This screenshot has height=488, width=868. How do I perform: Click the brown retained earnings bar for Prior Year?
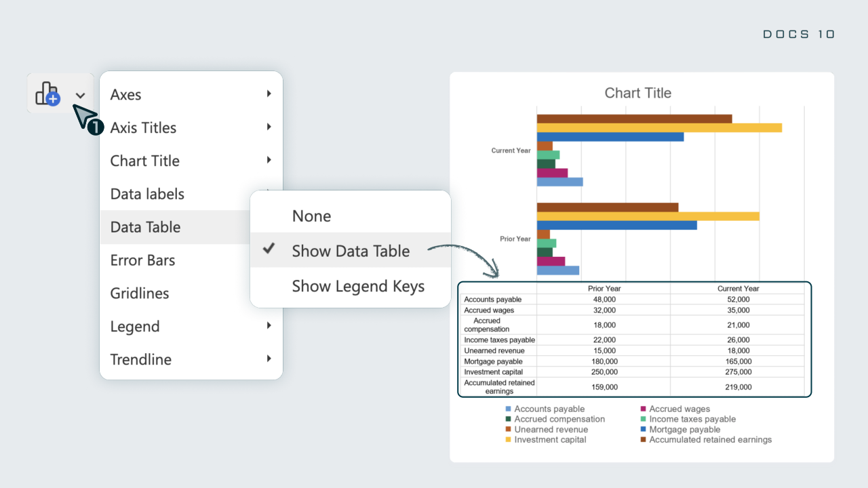pyautogui.click(x=608, y=207)
